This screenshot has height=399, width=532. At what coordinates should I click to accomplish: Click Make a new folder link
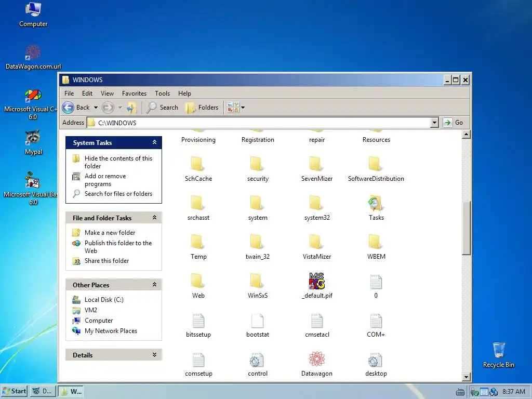(110, 232)
